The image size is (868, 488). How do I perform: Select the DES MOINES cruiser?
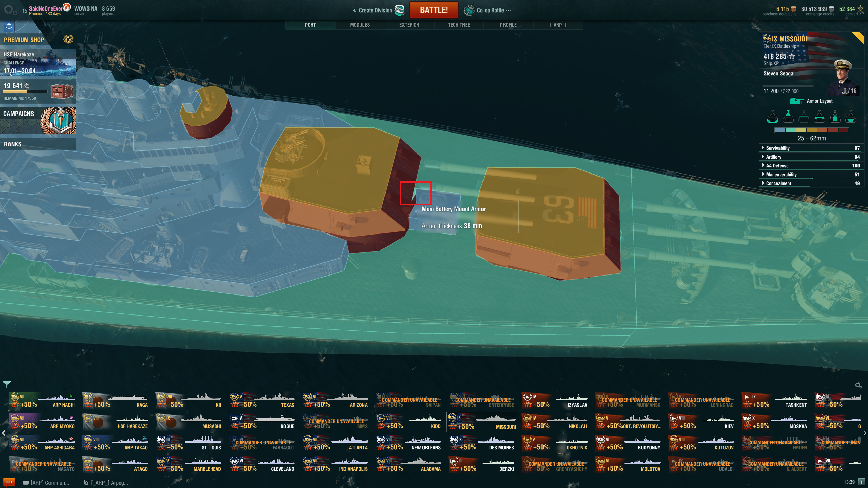pyautogui.click(x=482, y=443)
